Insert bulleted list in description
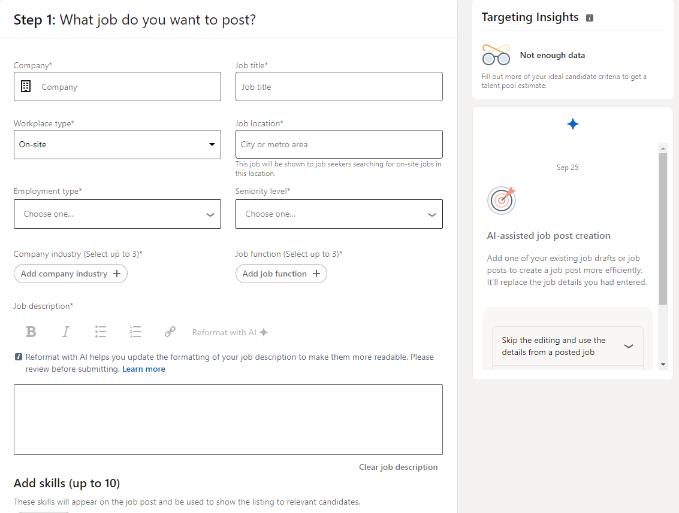 tap(100, 332)
